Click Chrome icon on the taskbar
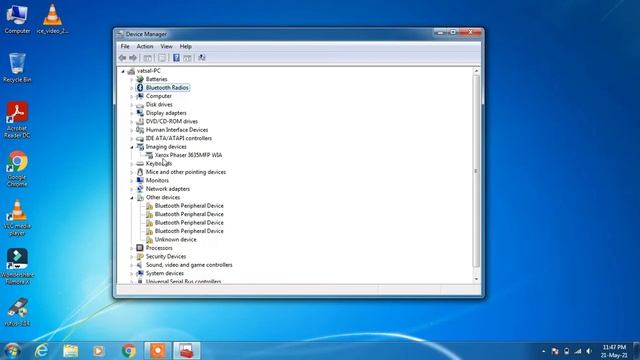Image resolution: width=640 pixels, height=360 pixels. (x=129, y=351)
